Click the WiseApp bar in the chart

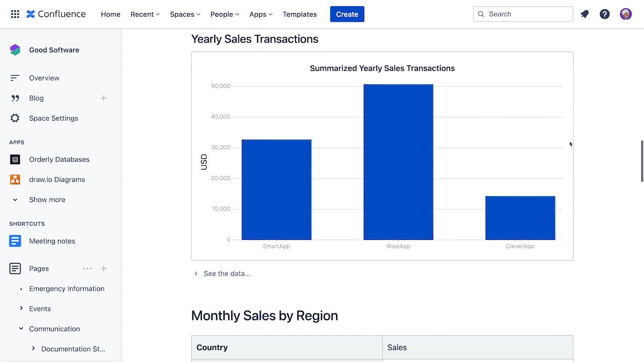tap(398, 162)
